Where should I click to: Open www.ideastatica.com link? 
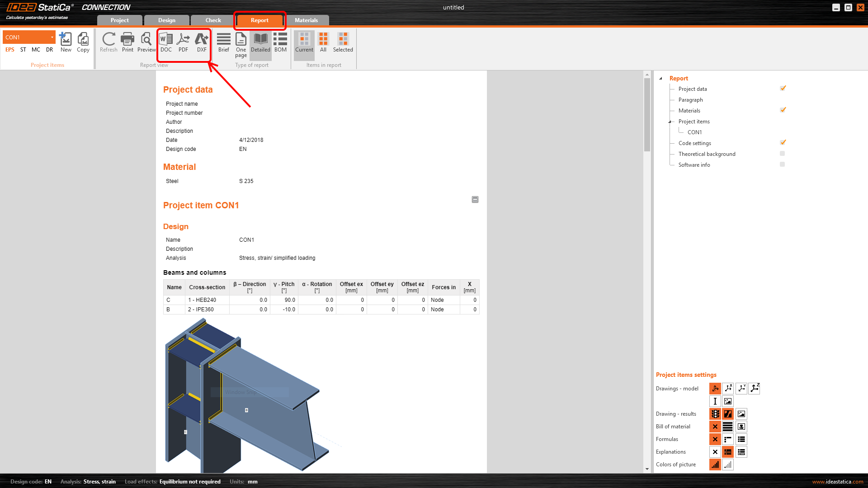coord(837,482)
